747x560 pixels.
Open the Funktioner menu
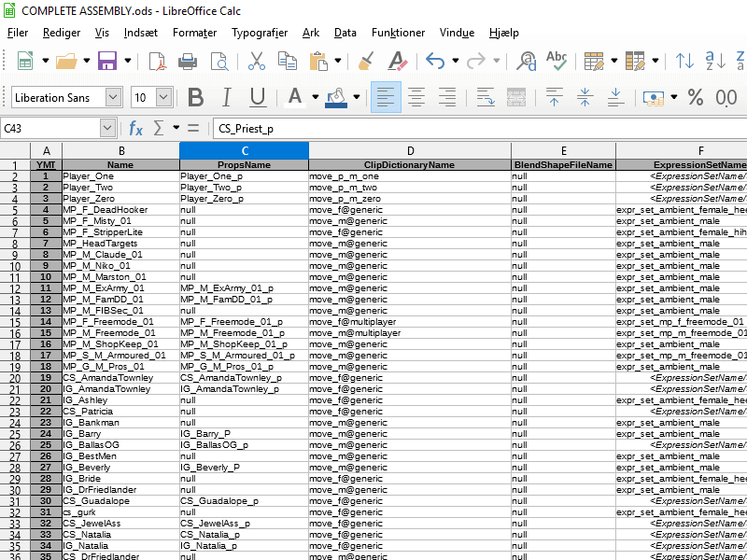click(399, 33)
